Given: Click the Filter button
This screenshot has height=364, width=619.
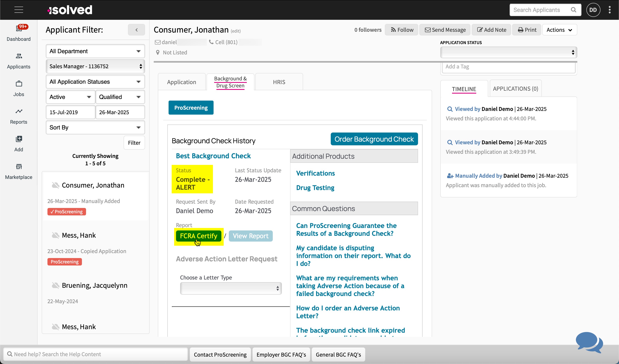Looking at the screenshot, I should (x=134, y=143).
